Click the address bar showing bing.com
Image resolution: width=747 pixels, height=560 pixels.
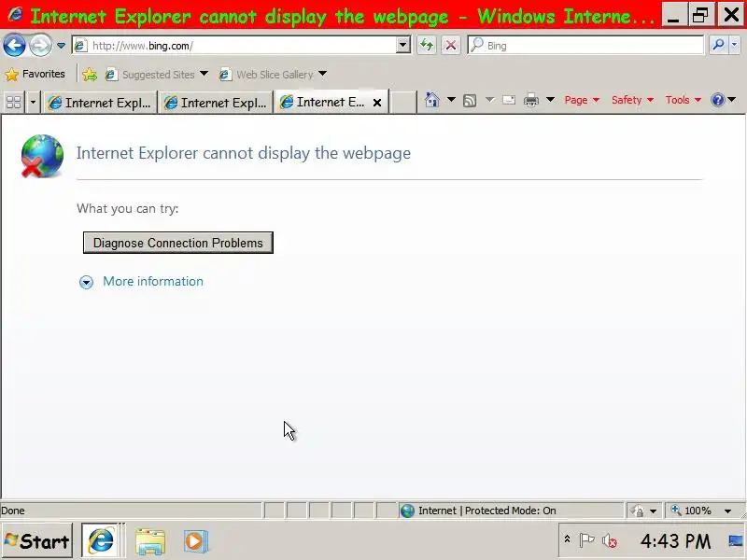234,46
